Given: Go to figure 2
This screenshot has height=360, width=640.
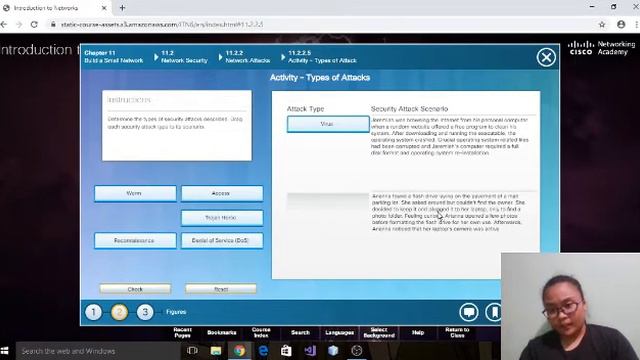Looking at the screenshot, I should coord(119,312).
